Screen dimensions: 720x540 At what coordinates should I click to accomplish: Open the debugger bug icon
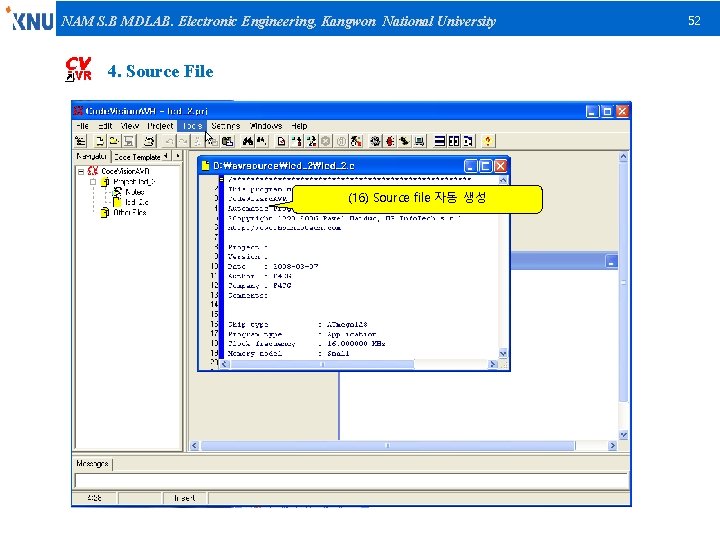pyautogui.click(x=390, y=141)
